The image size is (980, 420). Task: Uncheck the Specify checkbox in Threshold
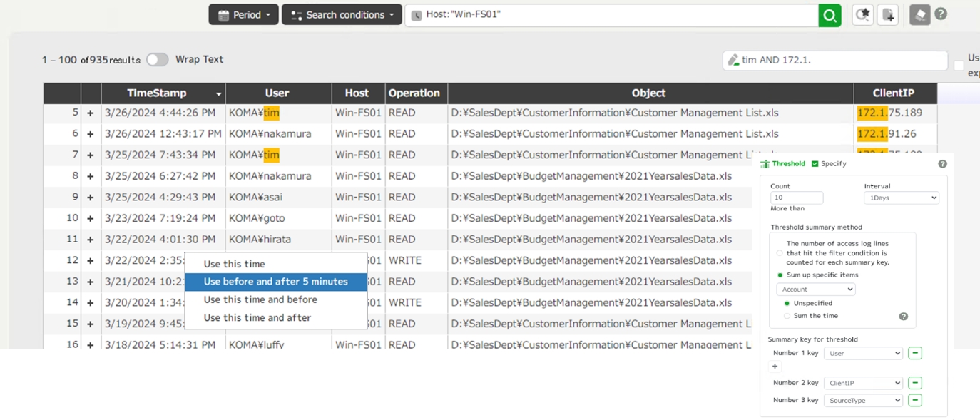[815, 164]
